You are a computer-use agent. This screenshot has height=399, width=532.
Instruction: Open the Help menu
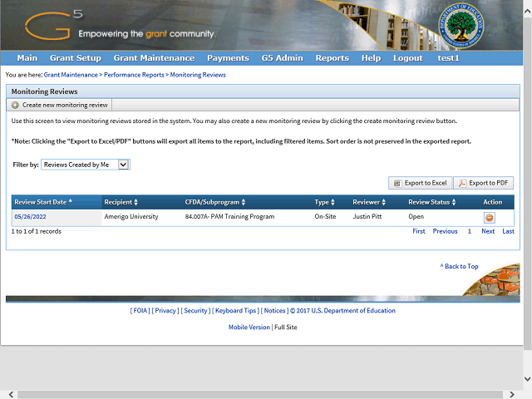pos(372,58)
